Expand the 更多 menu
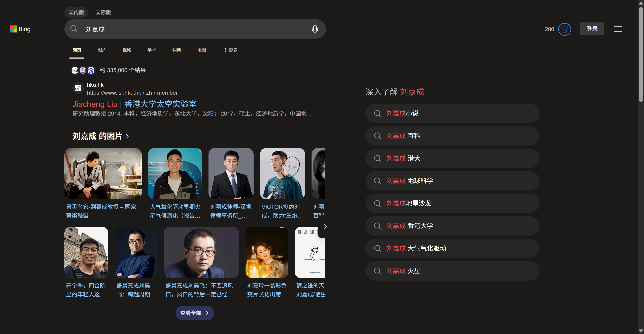The height and width of the screenshot is (334, 644). coord(231,50)
